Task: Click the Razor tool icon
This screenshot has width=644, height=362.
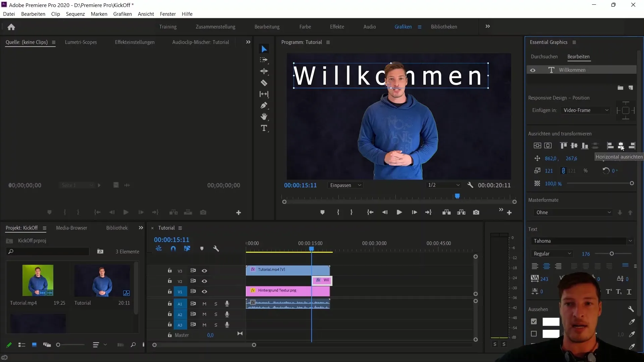Action: point(264,83)
